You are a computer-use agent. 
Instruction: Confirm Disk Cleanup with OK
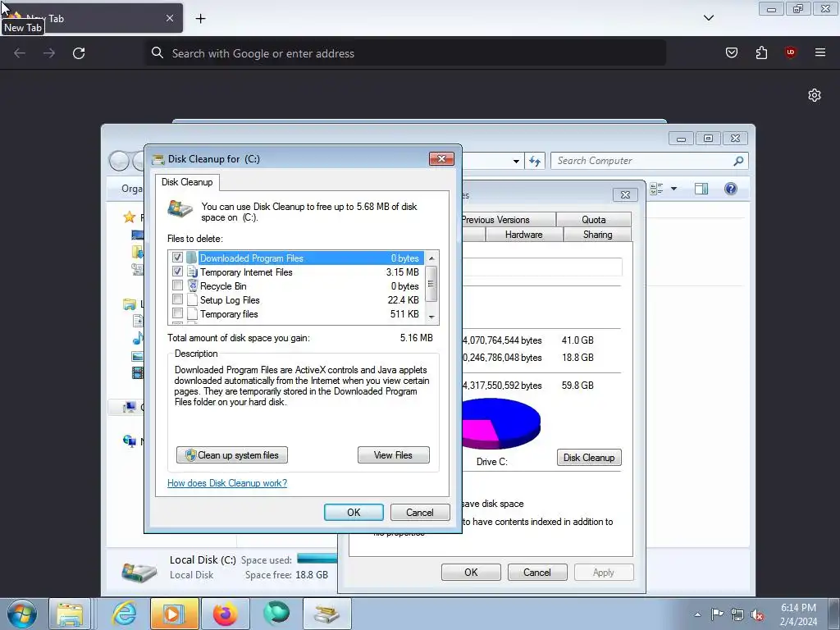pos(354,512)
